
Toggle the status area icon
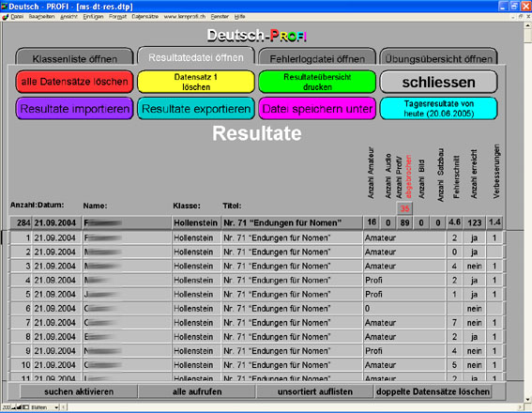pos(25,407)
